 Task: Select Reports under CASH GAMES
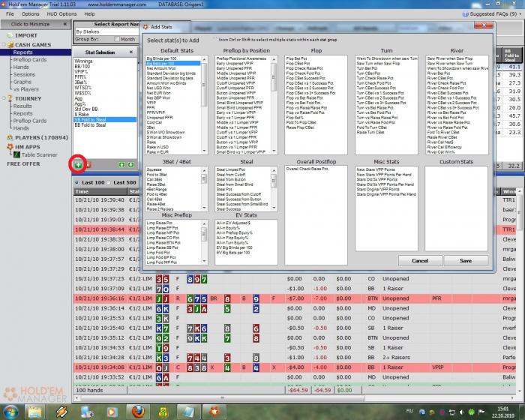coord(22,52)
